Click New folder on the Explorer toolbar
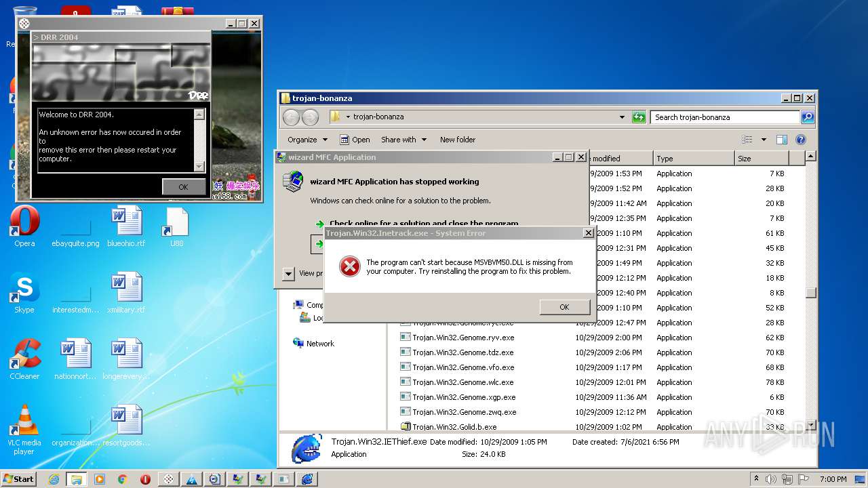The height and width of the screenshot is (488, 868). 458,140
